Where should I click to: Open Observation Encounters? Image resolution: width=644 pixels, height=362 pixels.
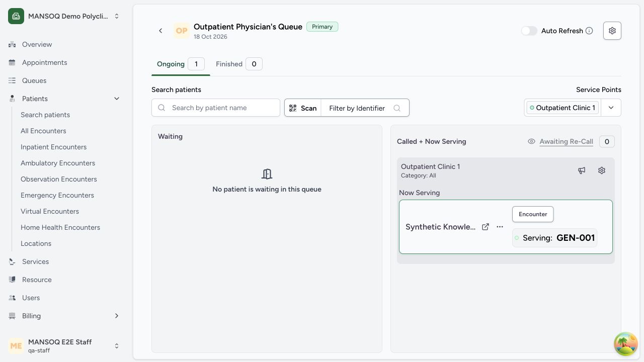[59, 179]
